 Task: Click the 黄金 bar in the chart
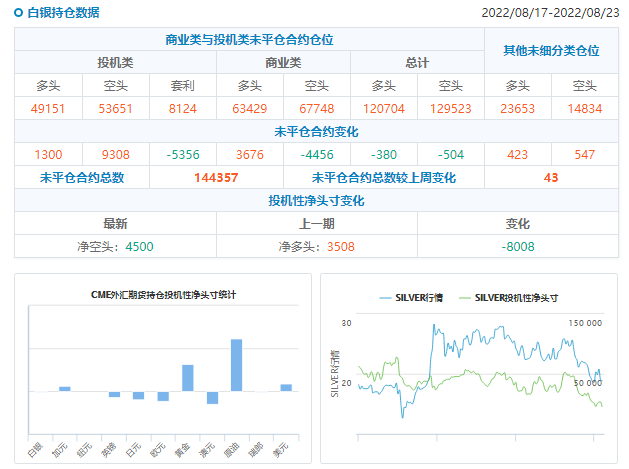point(187,378)
